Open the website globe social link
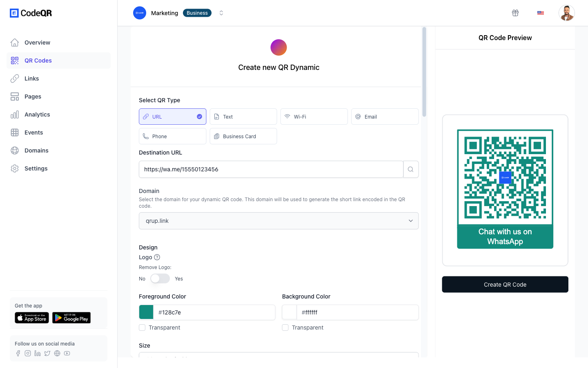The width and height of the screenshot is (588, 368). coord(57,353)
